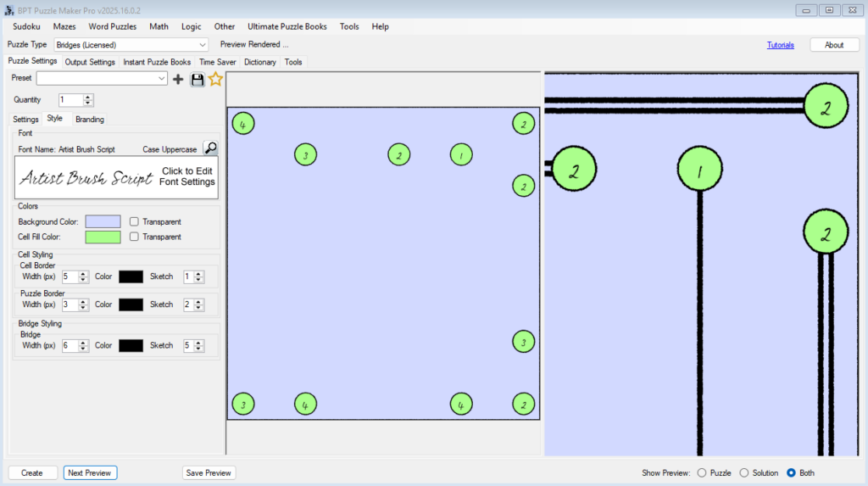Select the Puzzle preview radio button
868x486 pixels.
point(701,472)
